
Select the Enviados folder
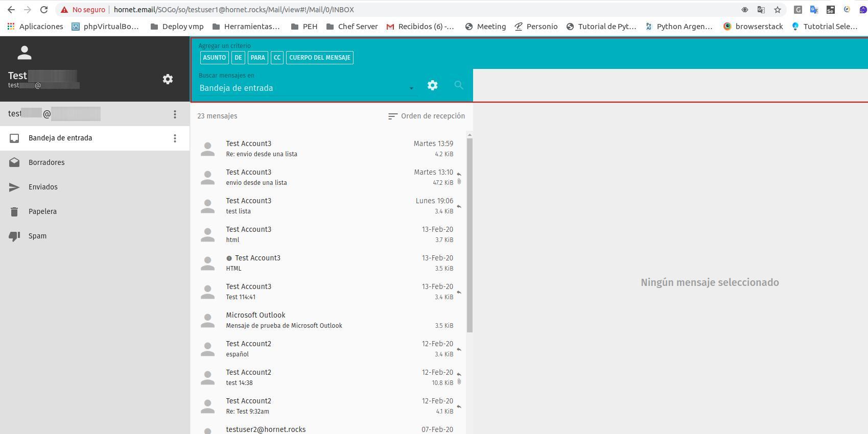click(x=43, y=187)
